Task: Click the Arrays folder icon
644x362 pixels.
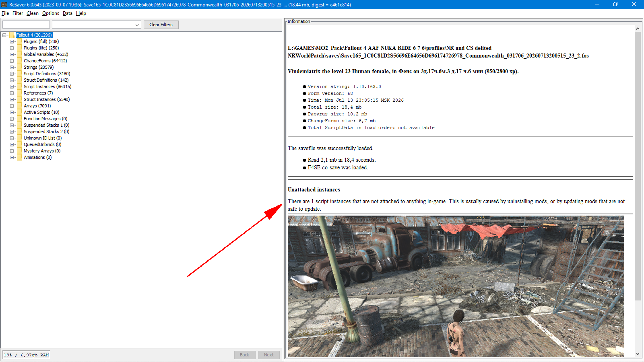Action: pos(20,106)
